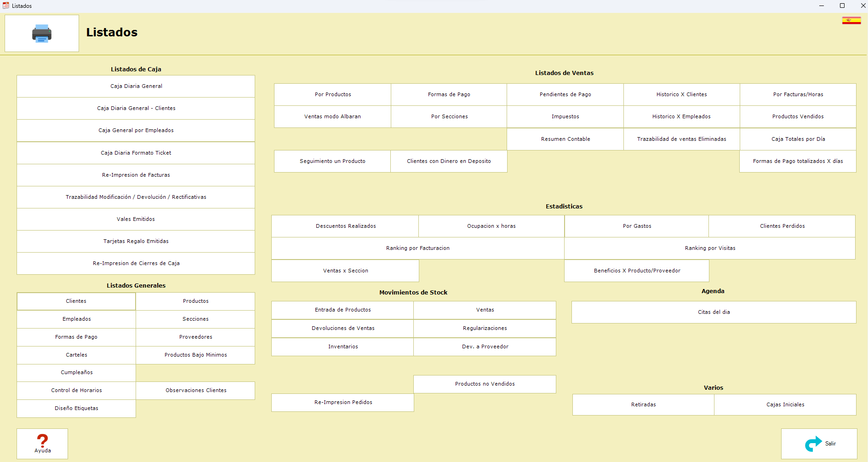Click Por Productos in sales listings
Screen dimensions: 868x462
[332, 94]
